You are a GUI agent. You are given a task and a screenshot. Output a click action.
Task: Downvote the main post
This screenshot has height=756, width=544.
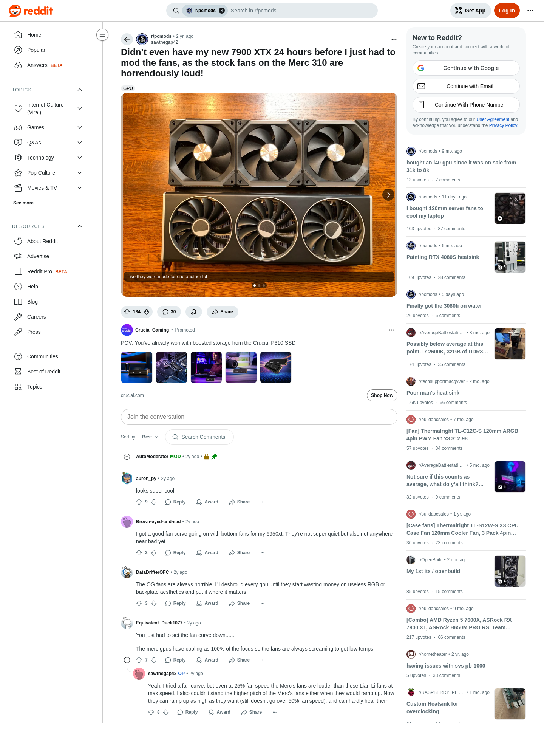point(147,312)
